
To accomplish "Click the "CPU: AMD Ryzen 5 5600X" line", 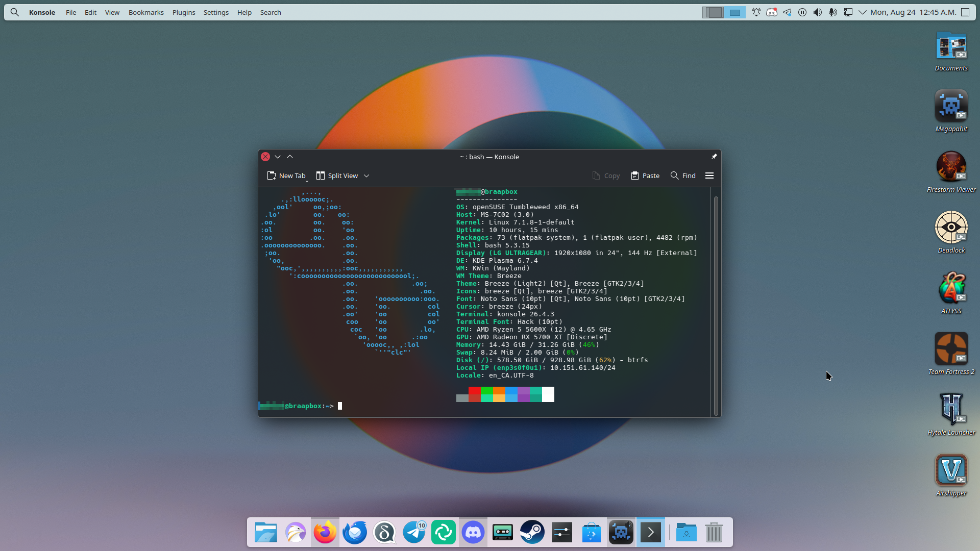I will click(x=534, y=330).
